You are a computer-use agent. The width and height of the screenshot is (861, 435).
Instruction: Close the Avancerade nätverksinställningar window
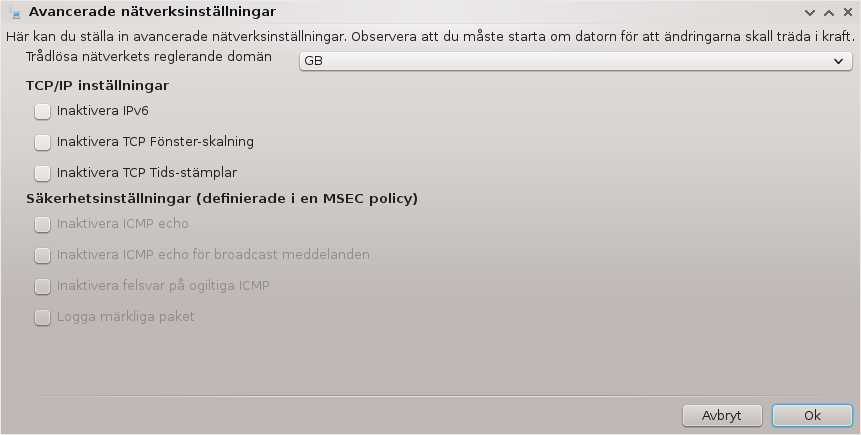pos(848,12)
